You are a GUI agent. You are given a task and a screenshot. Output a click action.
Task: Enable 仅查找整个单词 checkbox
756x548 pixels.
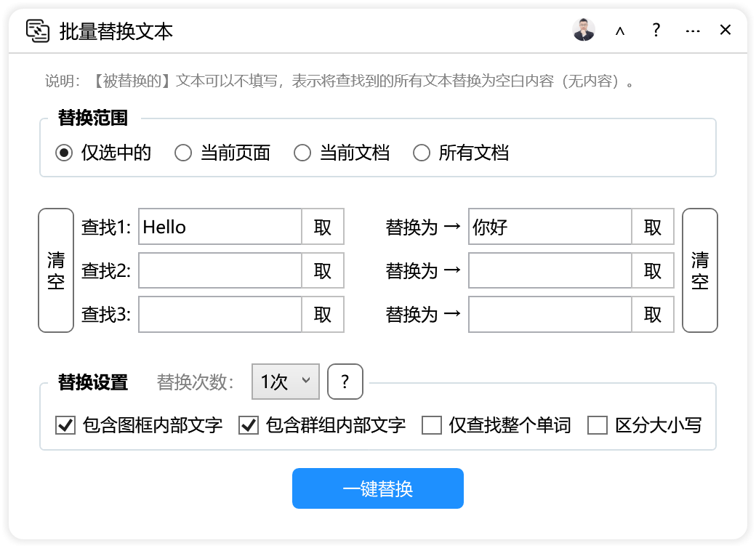(432, 426)
